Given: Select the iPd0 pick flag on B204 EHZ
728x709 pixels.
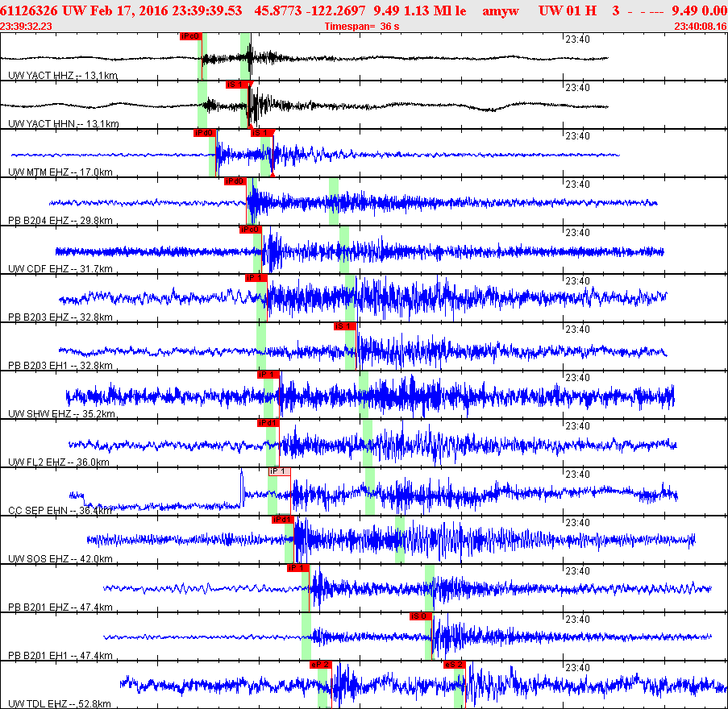Looking at the screenshot, I should click(x=235, y=181).
